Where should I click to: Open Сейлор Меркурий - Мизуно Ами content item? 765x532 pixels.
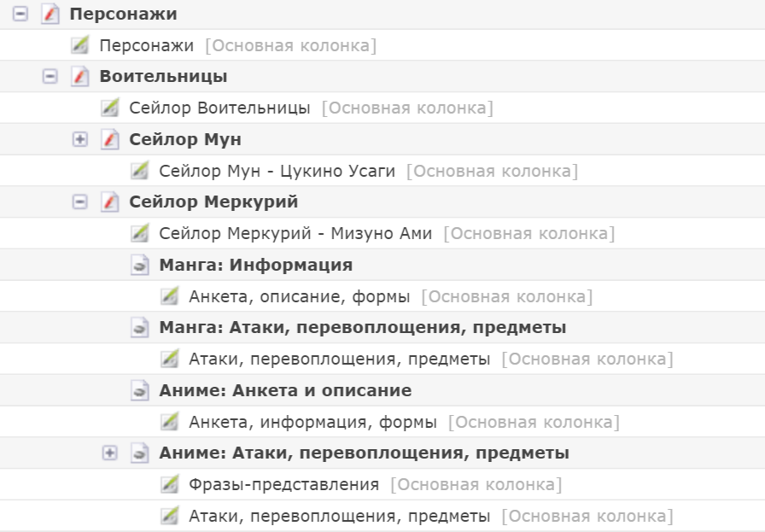click(x=295, y=233)
